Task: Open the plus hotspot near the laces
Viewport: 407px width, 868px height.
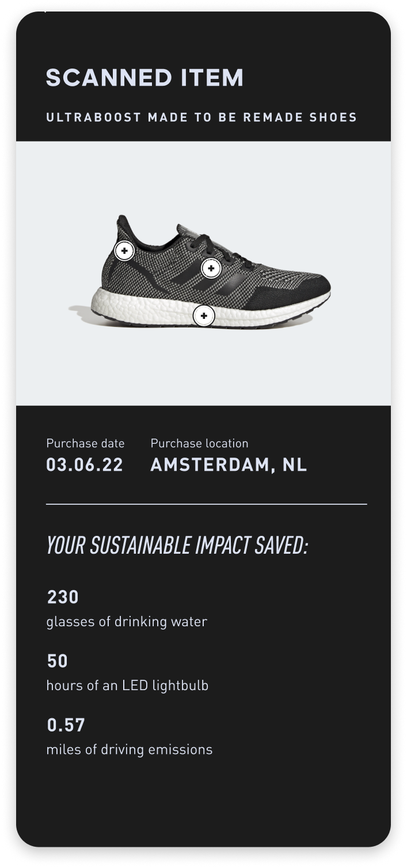Action: (211, 268)
